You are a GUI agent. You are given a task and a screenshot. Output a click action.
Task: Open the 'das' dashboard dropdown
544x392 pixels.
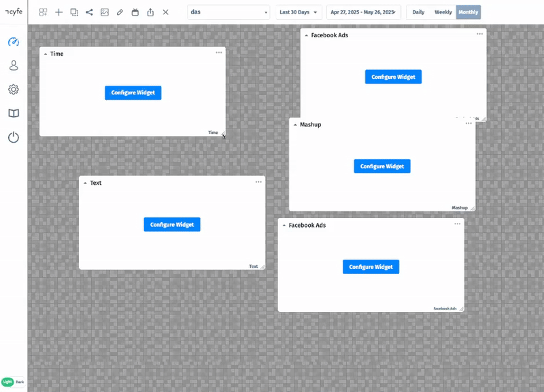[228, 12]
